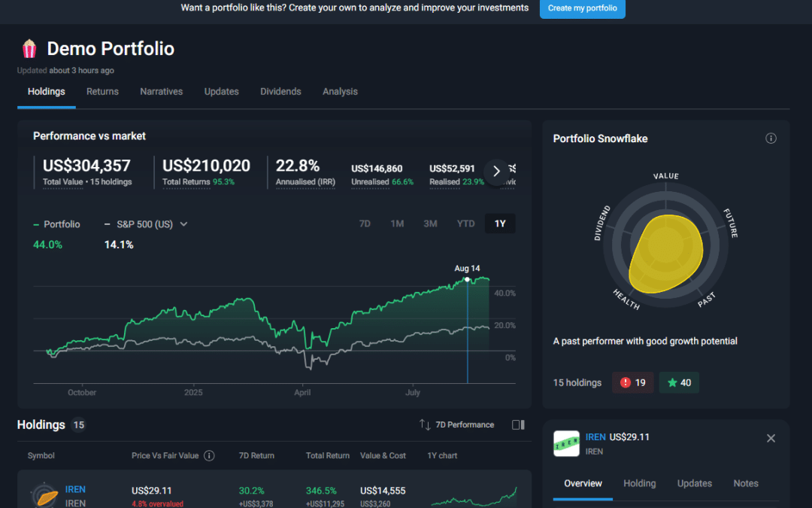This screenshot has height=508, width=812.
Task: Click the US$14,555 value cell
Action: coord(383,491)
